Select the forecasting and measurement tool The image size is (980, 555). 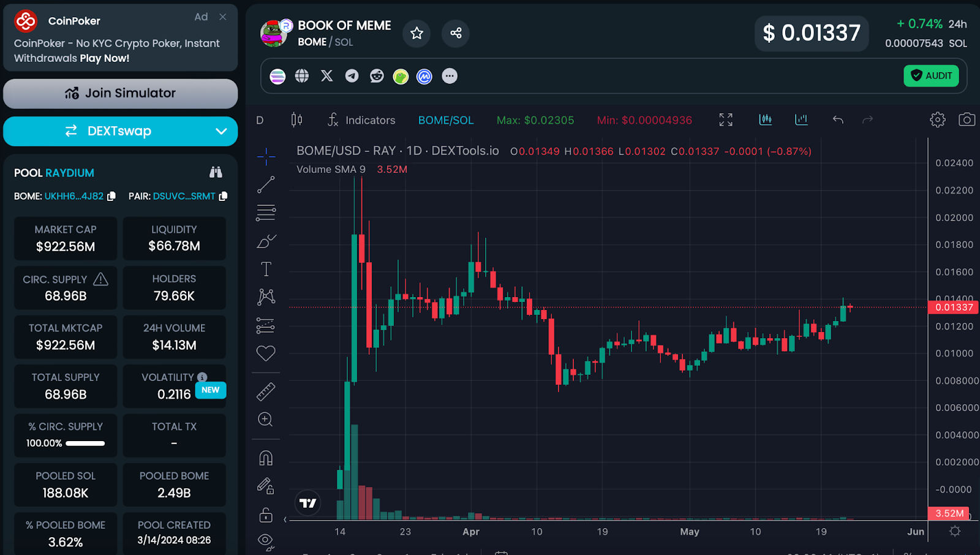266,325
